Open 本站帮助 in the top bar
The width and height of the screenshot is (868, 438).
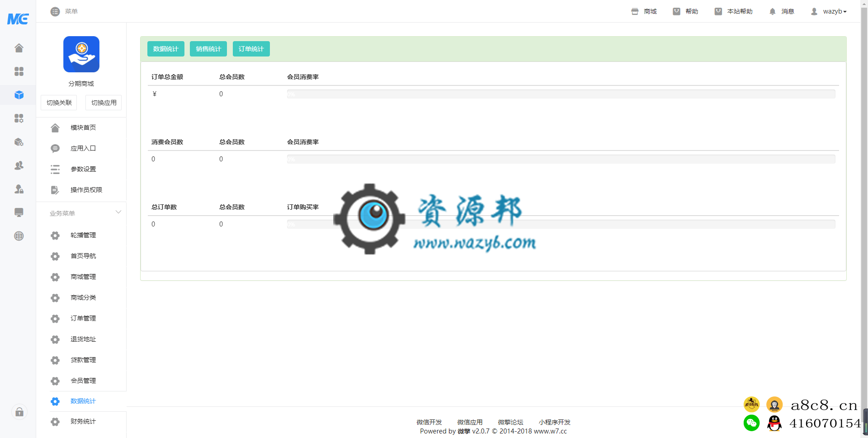[x=733, y=11]
